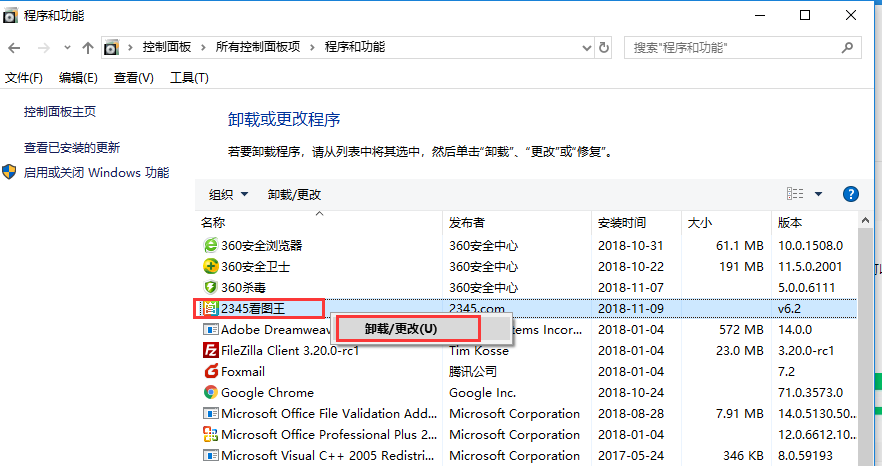Click the Google Inc. publisher cell
882x466 pixels.
pos(483,392)
